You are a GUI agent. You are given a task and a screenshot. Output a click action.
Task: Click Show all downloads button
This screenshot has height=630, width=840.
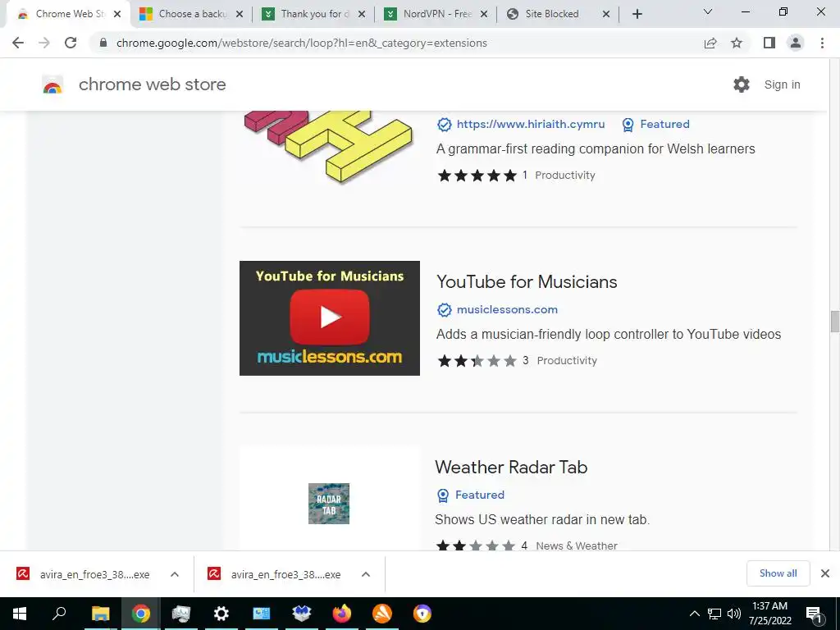(x=778, y=573)
